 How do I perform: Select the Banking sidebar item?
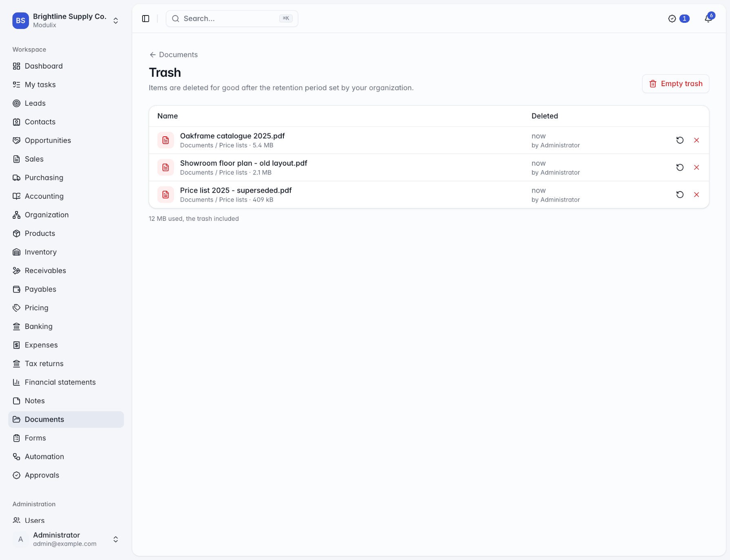pyautogui.click(x=66, y=326)
